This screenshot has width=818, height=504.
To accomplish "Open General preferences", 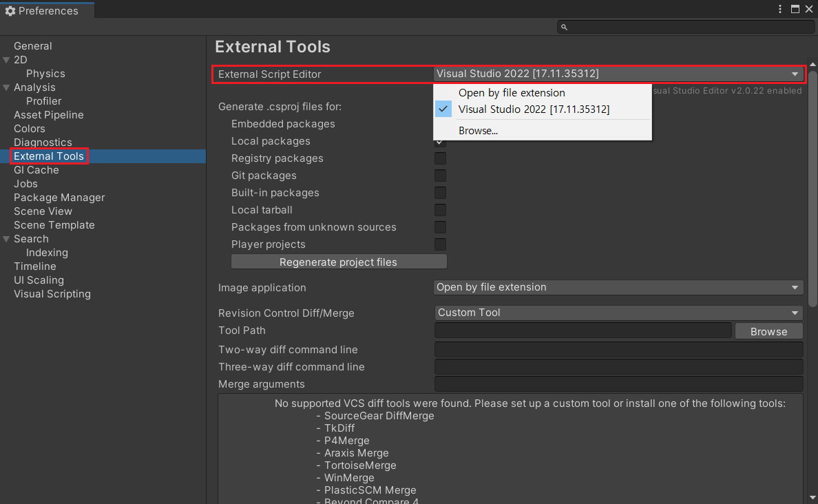I will coord(33,46).
